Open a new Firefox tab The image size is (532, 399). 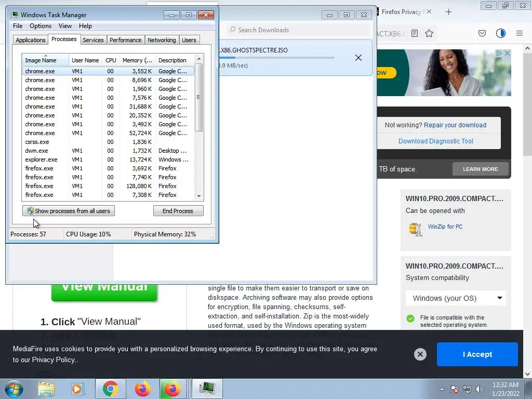tap(448, 12)
